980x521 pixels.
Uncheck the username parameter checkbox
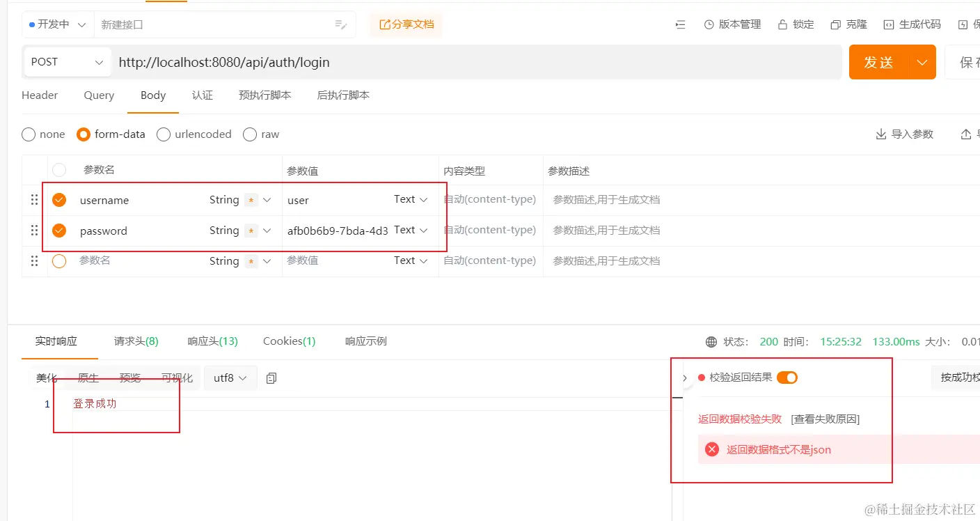(59, 200)
